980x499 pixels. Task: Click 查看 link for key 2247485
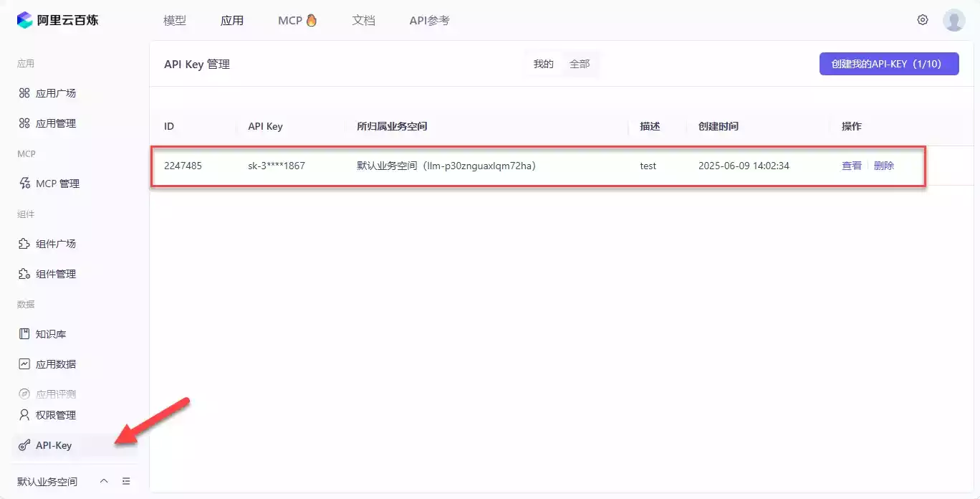pyautogui.click(x=851, y=166)
